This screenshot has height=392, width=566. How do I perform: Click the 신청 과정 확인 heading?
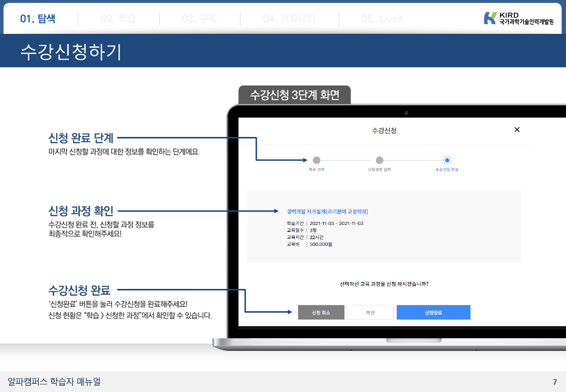pos(81,211)
